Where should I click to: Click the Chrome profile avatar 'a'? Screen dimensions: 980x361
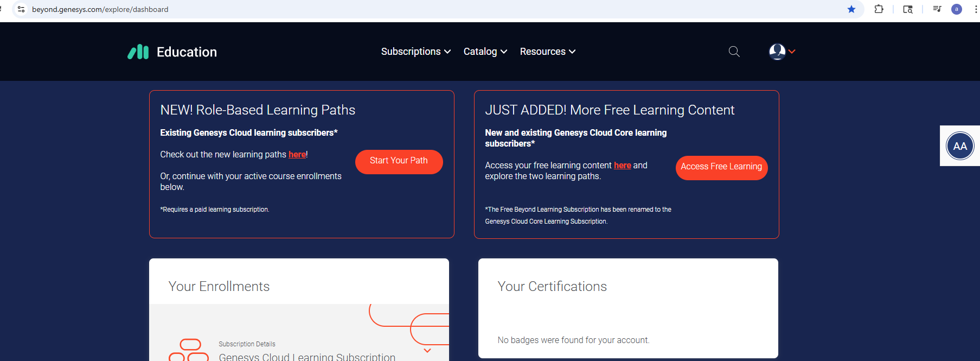957,9
